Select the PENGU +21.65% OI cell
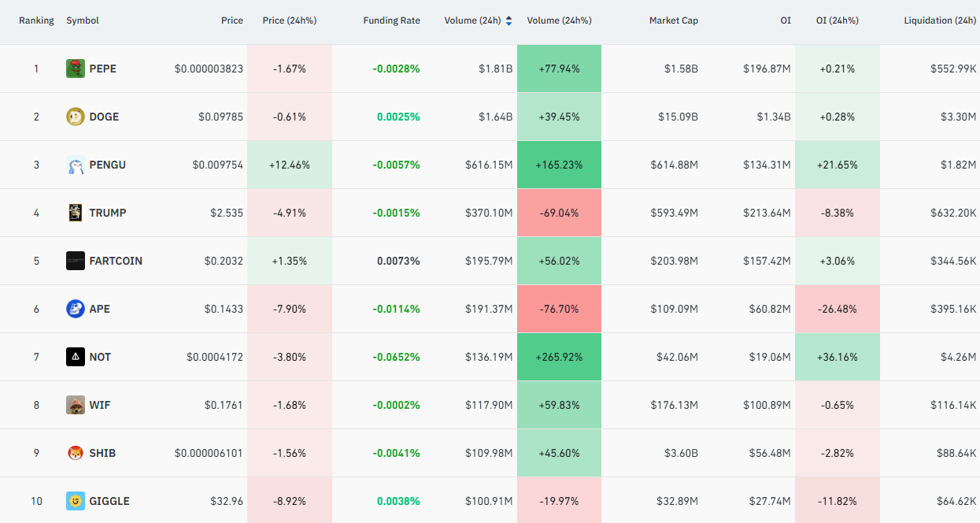Screen dimensions: 980x523 click(838, 165)
